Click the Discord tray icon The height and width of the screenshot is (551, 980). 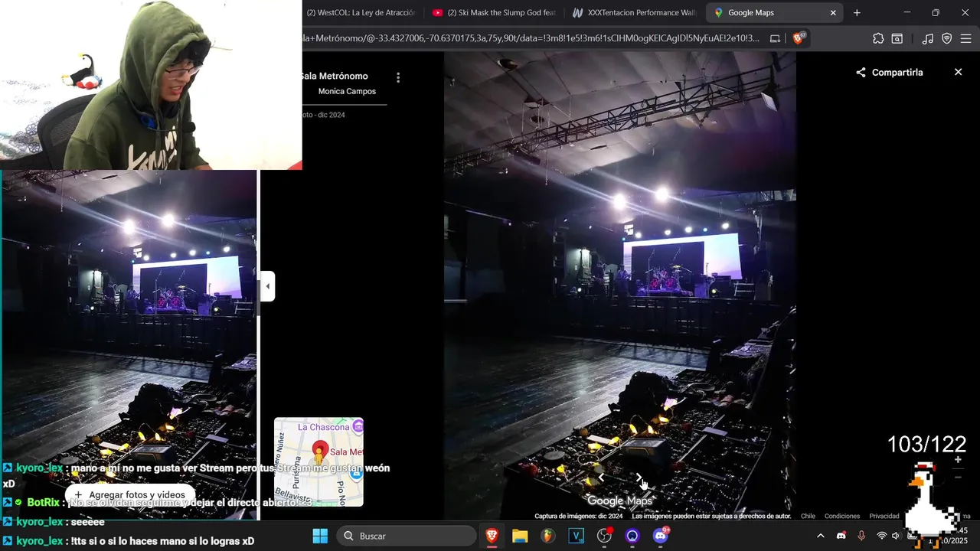point(841,536)
